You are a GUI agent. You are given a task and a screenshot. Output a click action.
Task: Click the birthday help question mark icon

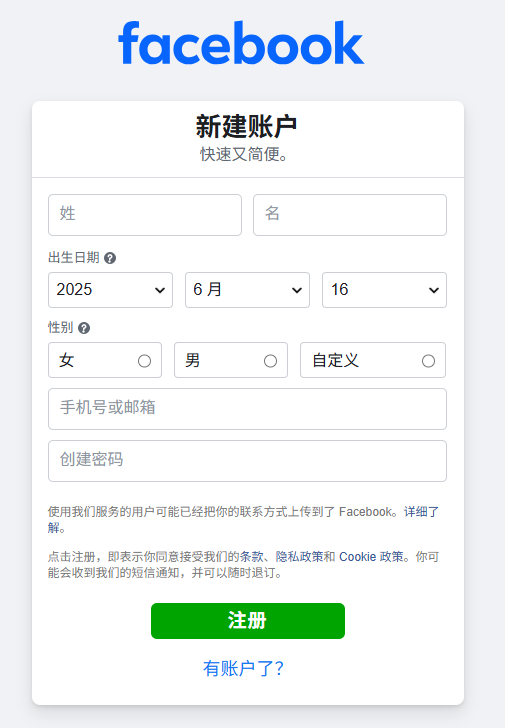[x=110, y=258]
